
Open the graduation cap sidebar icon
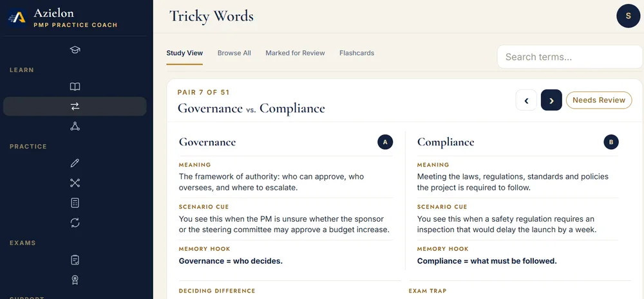pos(75,50)
